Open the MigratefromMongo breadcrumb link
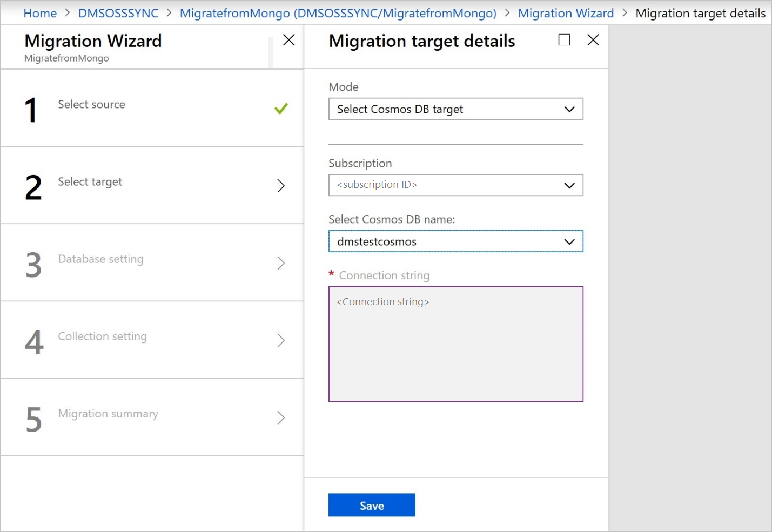 (x=338, y=13)
